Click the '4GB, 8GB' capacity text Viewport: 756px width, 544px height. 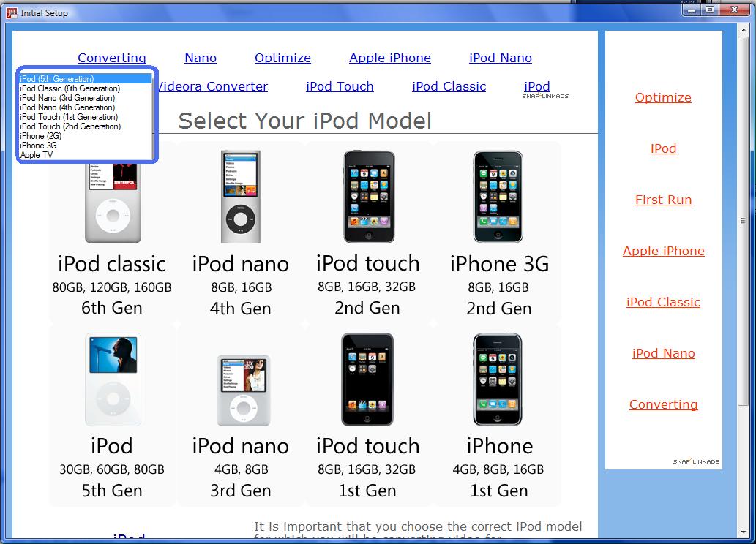(241, 470)
